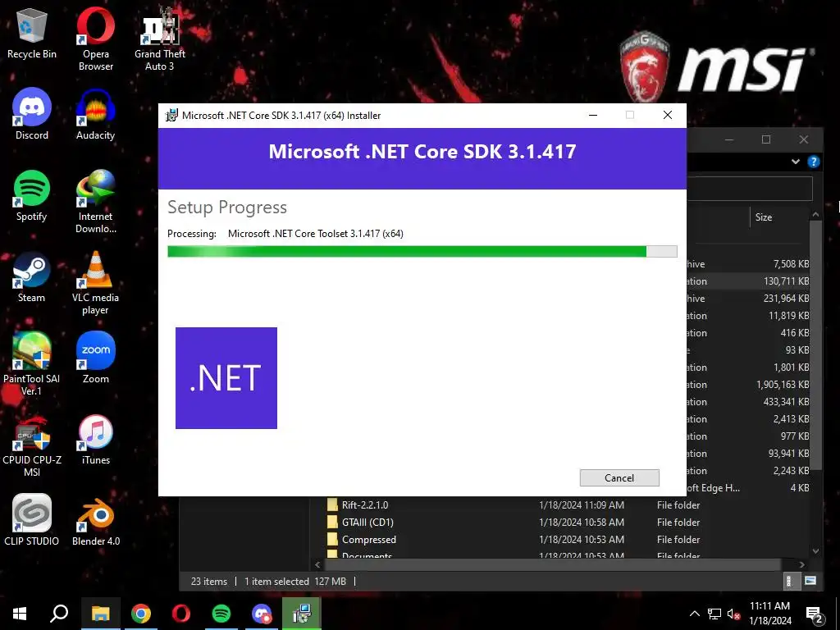
Task: Click the .NET logo image
Action: click(226, 377)
